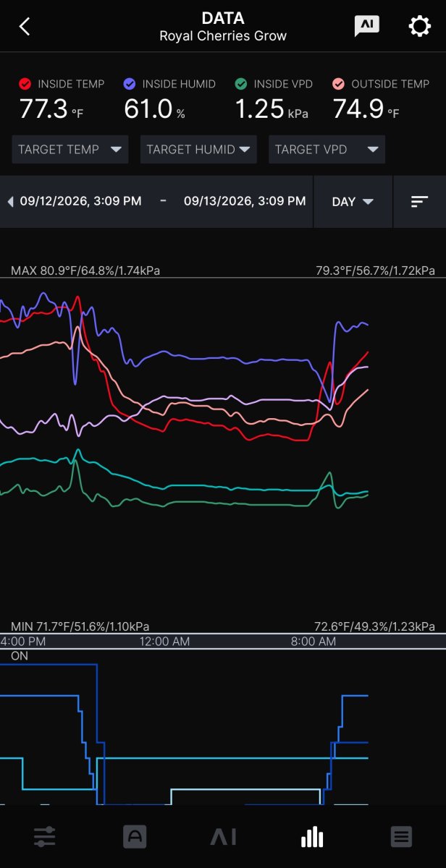This screenshot has width=446, height=868.
Task: Select the 12:00 AM time axis marker
Action: click(x=165, y=642)
